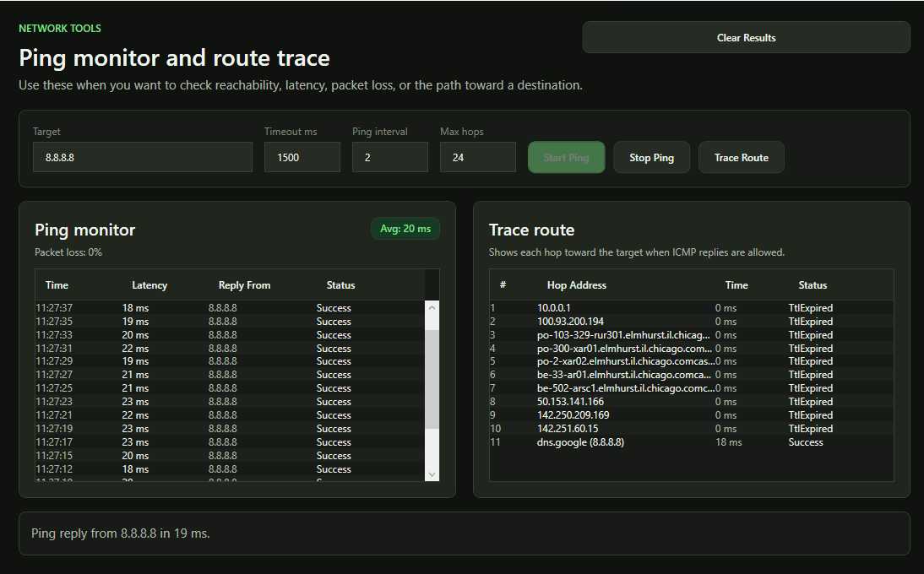Click the Ping monitor and route trace heading
This screenshot has height=574, width=924.
[175, 57]
